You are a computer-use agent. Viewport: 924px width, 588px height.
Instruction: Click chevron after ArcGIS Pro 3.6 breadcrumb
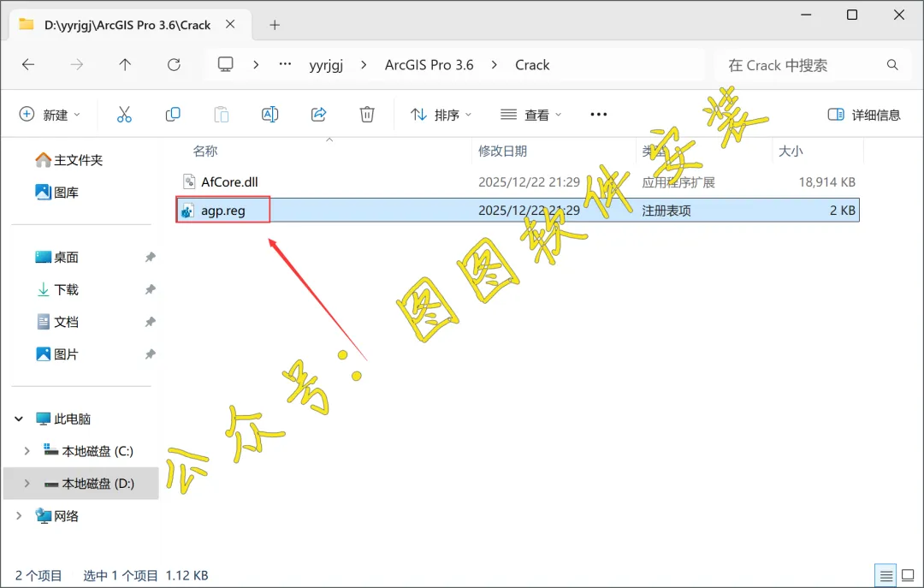(494, 65)
